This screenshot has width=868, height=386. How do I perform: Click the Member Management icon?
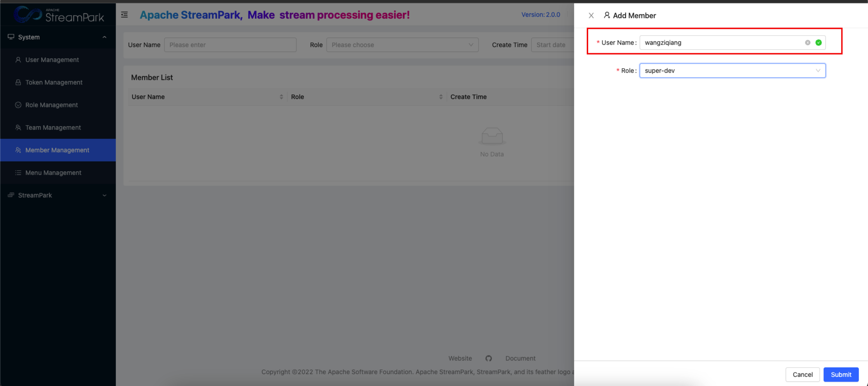click(18, 150)
